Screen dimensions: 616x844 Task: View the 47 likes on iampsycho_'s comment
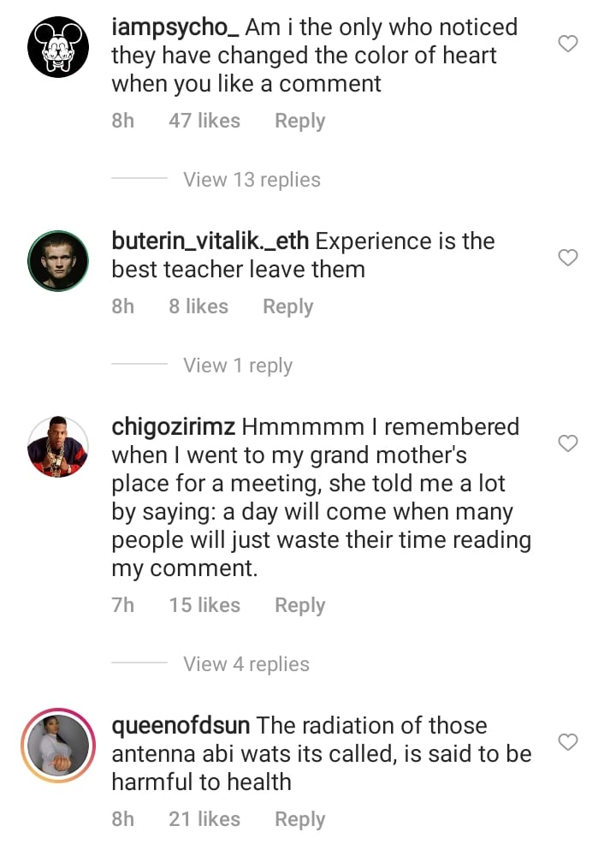tap(204, 122)
